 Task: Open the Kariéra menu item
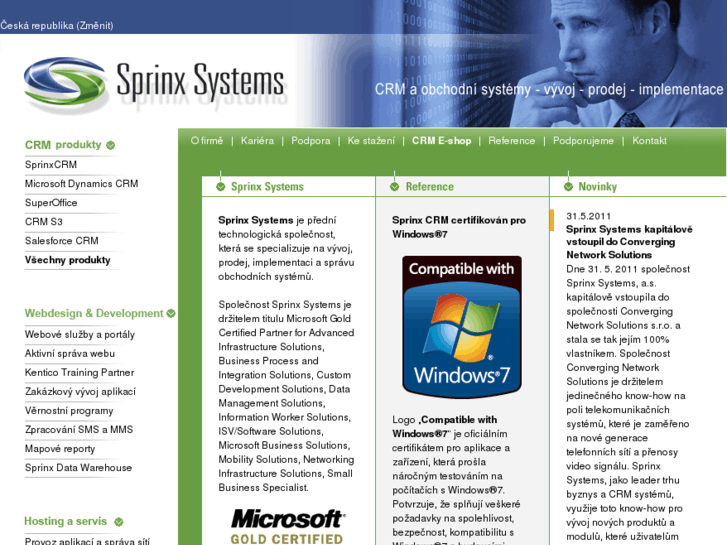tap(257, 141)
